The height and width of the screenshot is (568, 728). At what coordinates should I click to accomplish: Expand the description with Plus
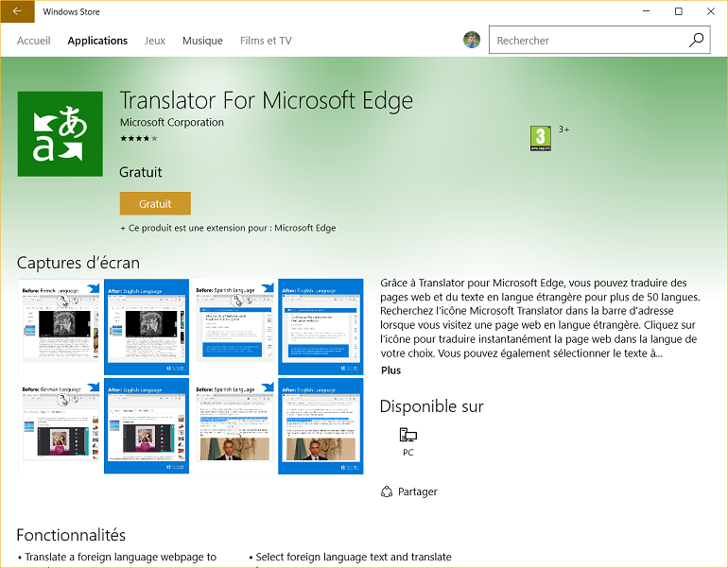[x=390, y=370]
